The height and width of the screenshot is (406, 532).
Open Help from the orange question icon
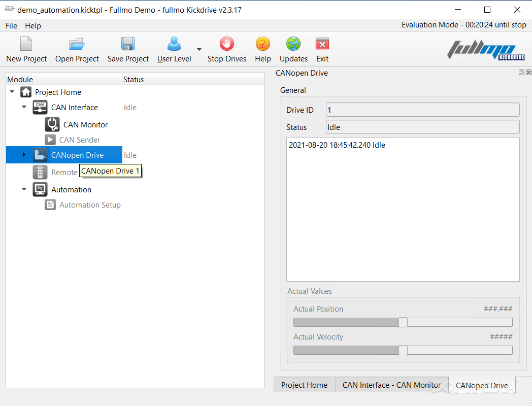[263, 44]
